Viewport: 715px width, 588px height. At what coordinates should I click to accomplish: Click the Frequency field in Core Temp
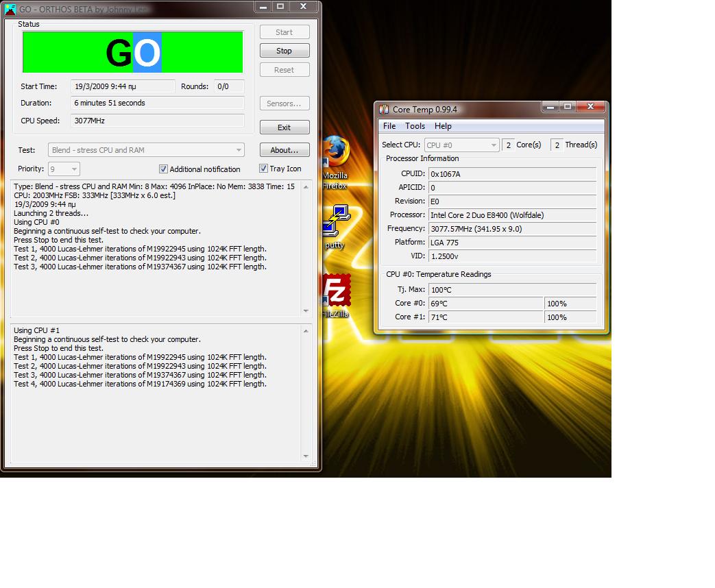pos(513,229)
